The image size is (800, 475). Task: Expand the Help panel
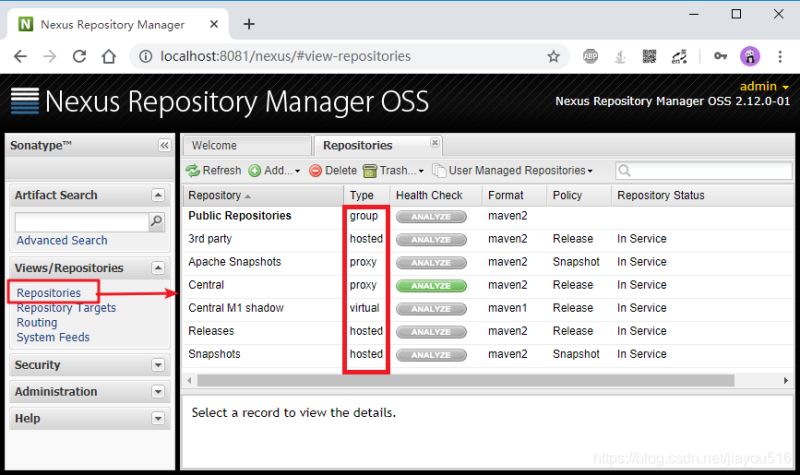(x=158, y=418)
